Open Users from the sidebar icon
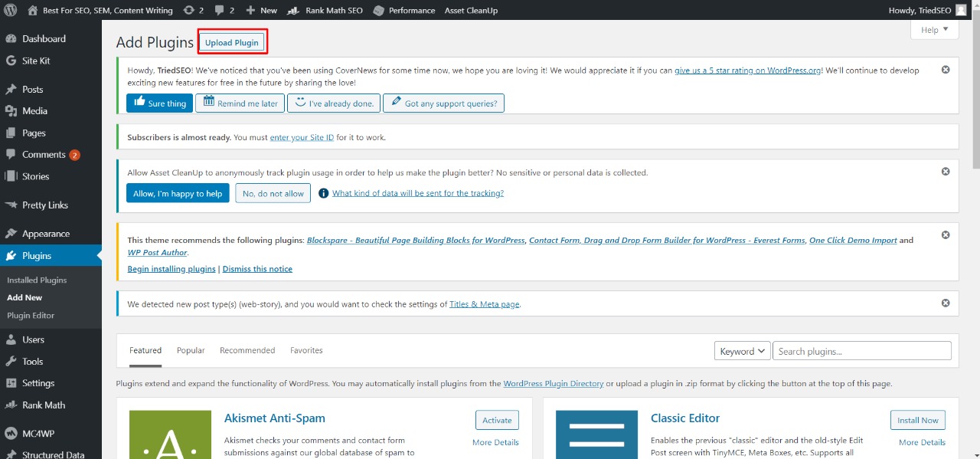 [11, 339]
